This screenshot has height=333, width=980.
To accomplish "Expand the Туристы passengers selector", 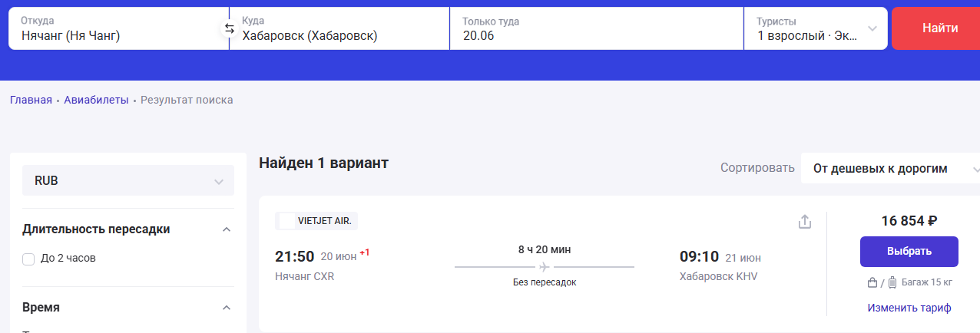I will [x=816, y=28].
